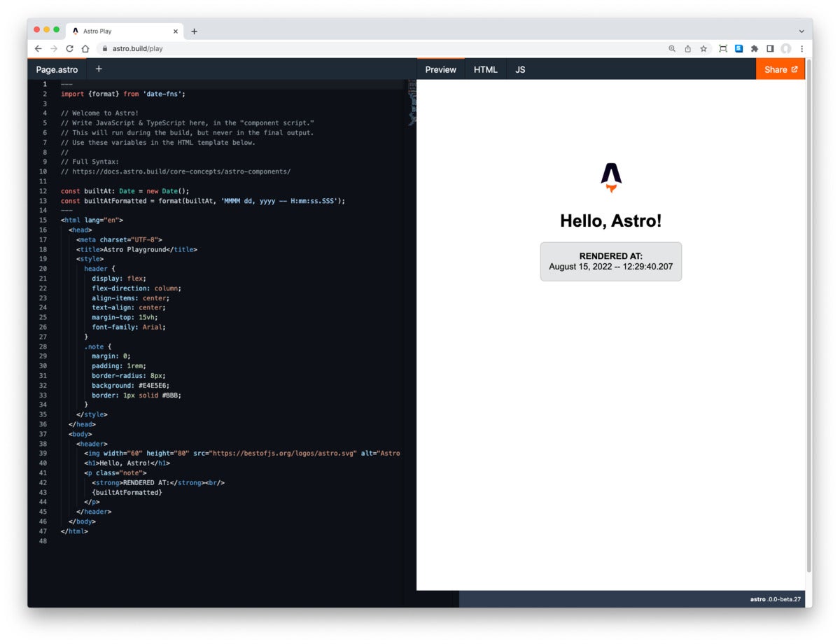This screenshot has width=840, height=644.
Task: Select the Astro Play browser tab
Action: tap(125, 31)
